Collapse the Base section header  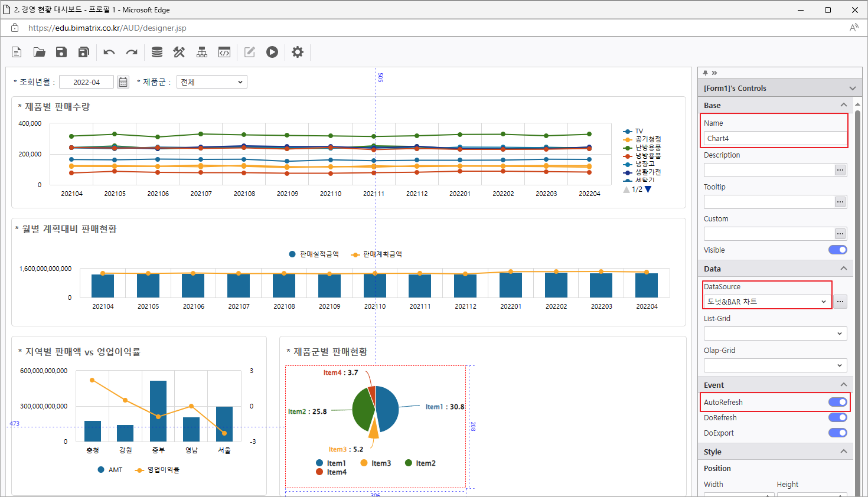click(x=843, y=105)
